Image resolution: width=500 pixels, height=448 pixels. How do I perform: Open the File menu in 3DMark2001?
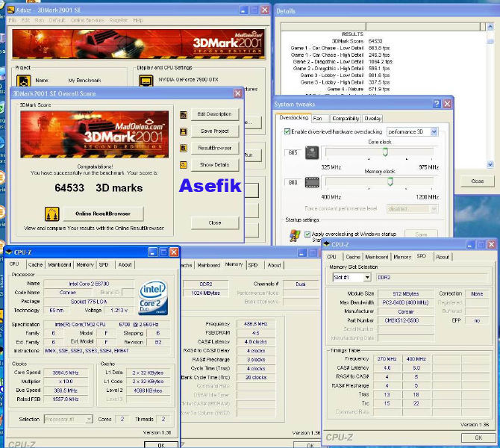(x=13, y=20)
